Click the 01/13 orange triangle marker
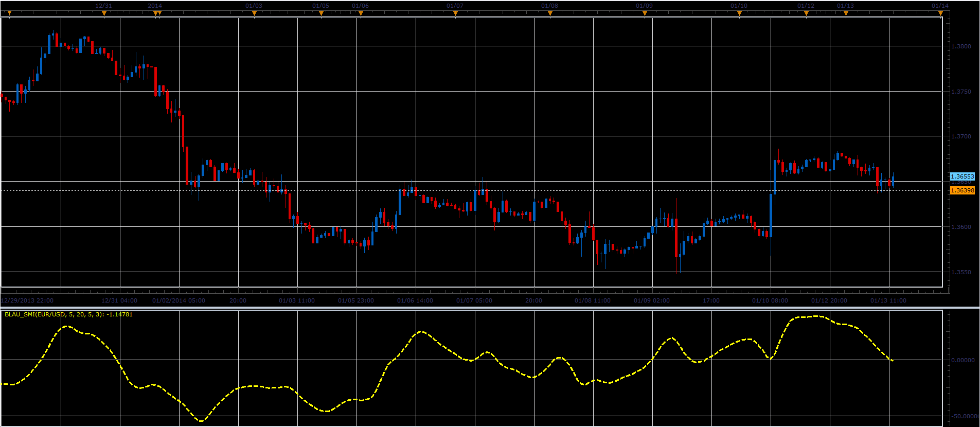Viewport: 980px width, 427px height. pos(846,14)
